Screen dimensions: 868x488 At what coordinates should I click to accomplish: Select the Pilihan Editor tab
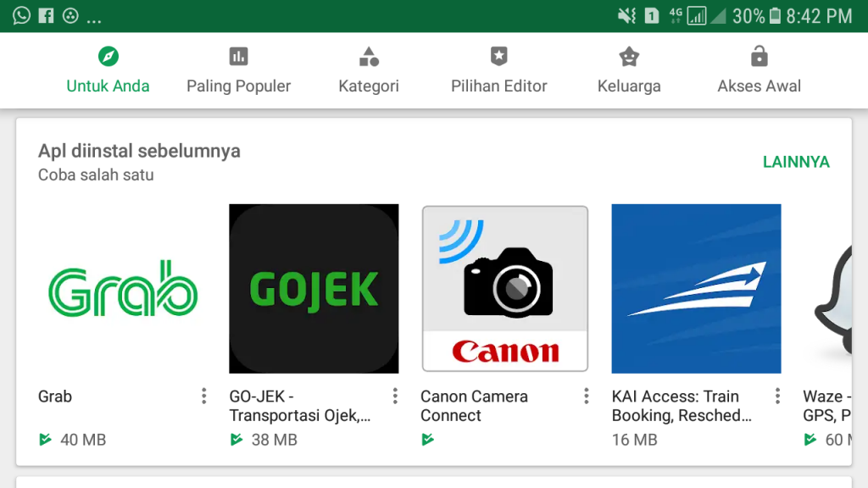[x=498, y=70]
